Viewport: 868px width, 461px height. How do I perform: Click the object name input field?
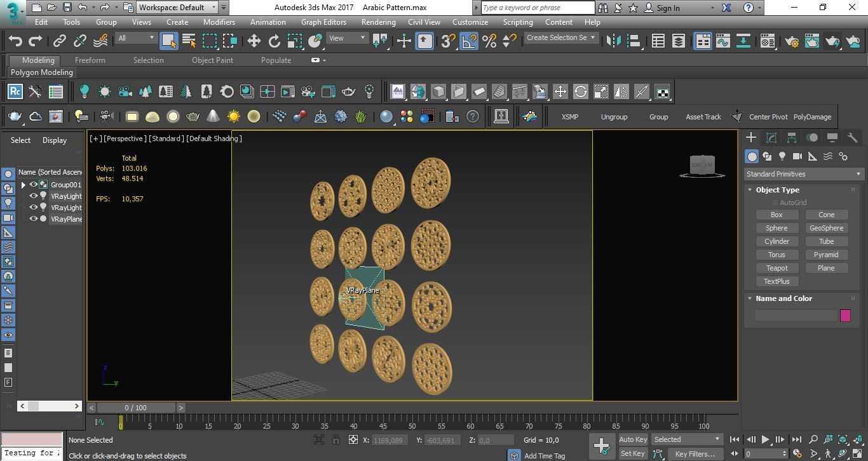[x=796, y=316]
